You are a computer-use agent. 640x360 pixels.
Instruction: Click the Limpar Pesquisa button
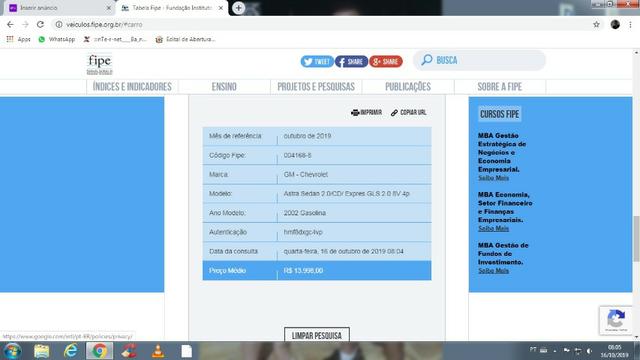pyautogui.click(x=317, y=335)
